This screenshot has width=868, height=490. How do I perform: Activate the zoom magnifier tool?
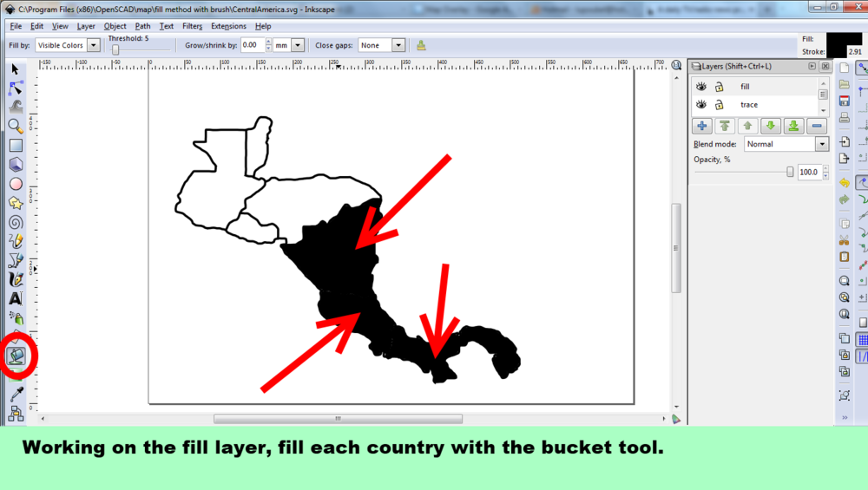(x=15, y=126)
